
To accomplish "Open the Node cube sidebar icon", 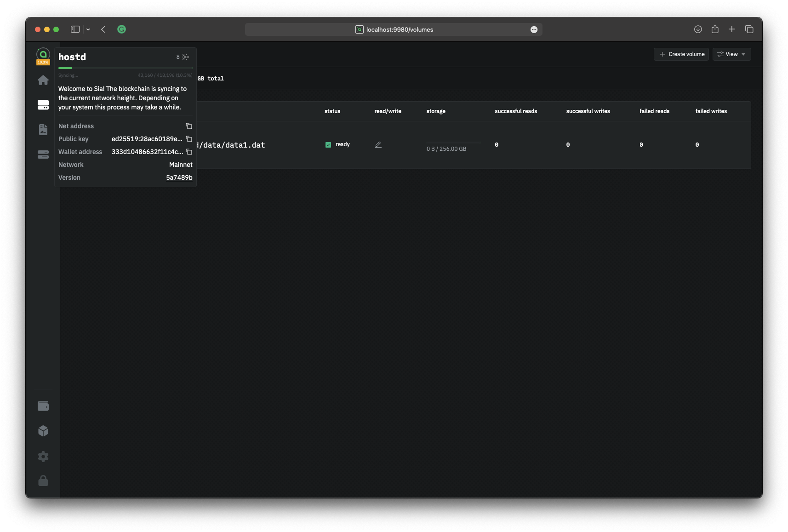I will click(43, 431).
